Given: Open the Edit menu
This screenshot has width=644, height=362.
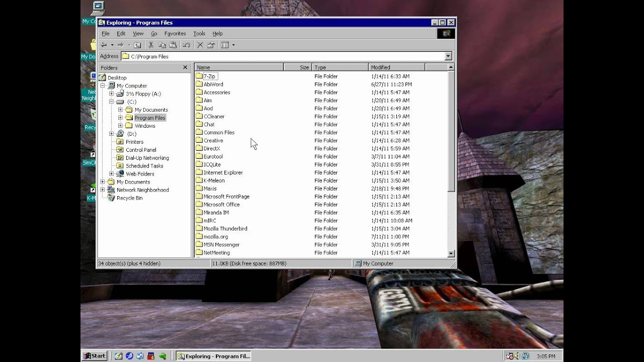Looking at the screenshot, I should (x=121, y=34).
